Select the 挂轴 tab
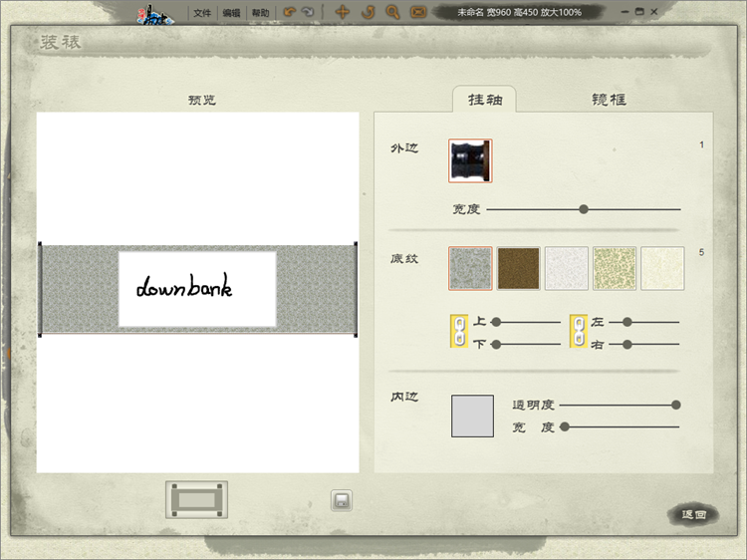This screenshot has width=747, height=560. pyautogui.click(x=485, y=100)
